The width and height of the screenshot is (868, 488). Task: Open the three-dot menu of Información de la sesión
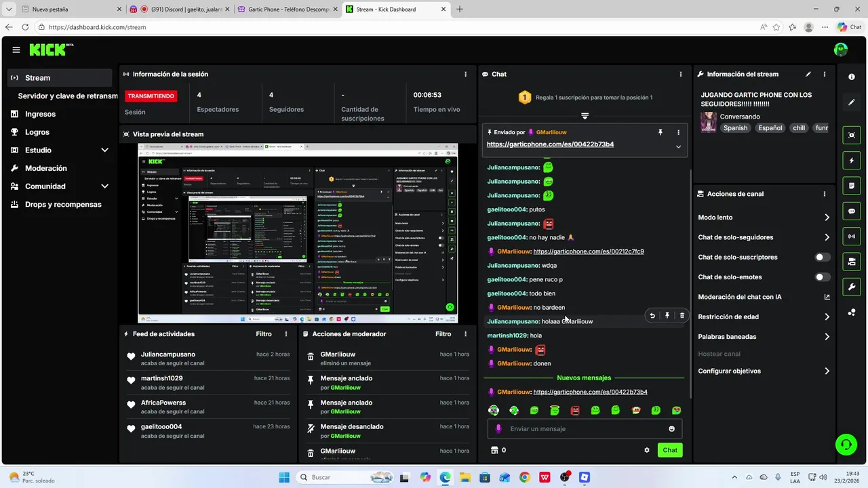click(x=465, y=74)
